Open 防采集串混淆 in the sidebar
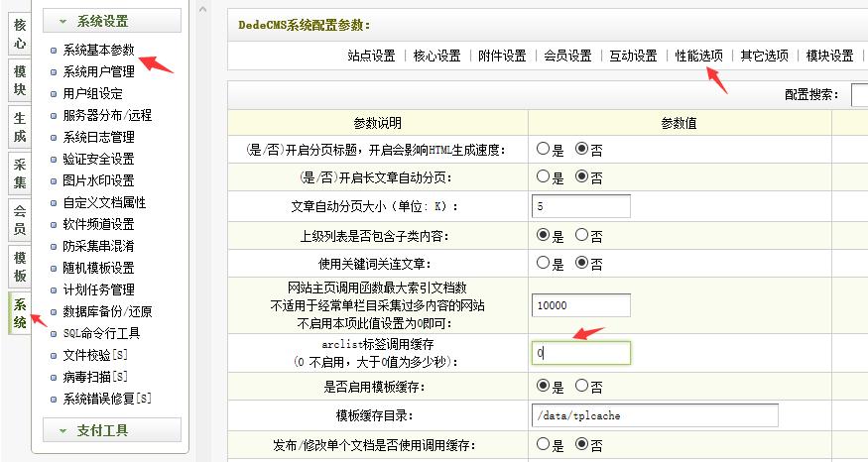This screenshot has height=462, width=868. click(x=98, y=246)
